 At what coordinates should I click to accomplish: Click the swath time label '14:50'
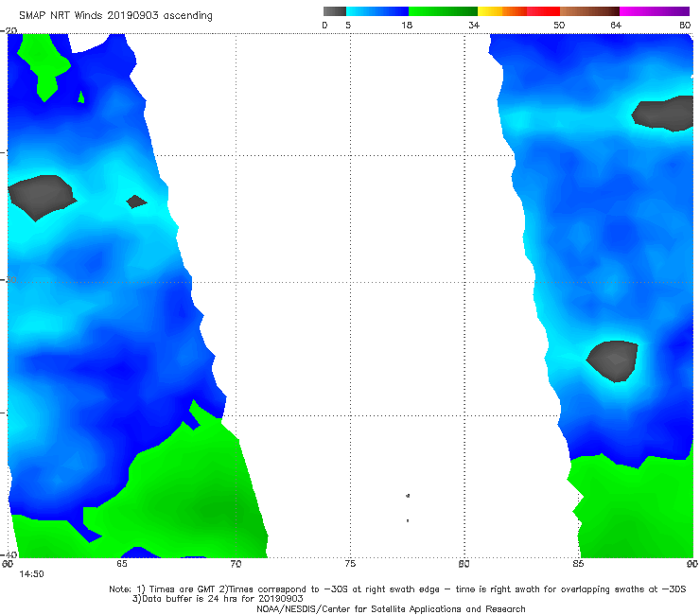tap(31, 574)
